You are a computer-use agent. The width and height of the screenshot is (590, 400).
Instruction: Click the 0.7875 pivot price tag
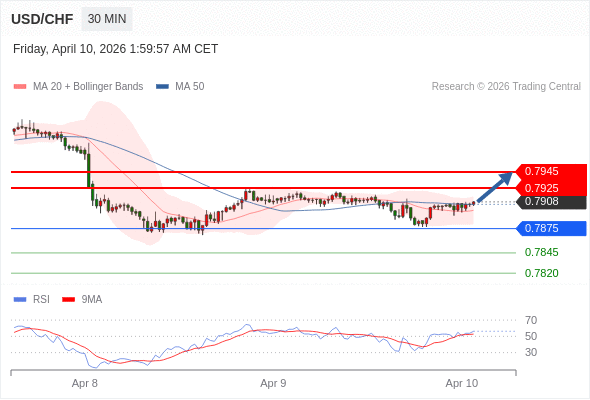(x=551, y=228)
